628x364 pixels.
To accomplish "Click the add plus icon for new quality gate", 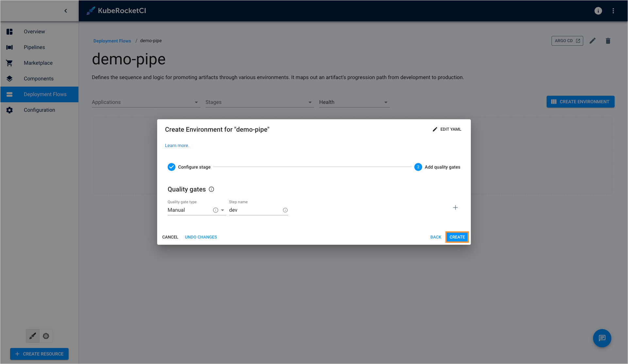I will (455, 207).
